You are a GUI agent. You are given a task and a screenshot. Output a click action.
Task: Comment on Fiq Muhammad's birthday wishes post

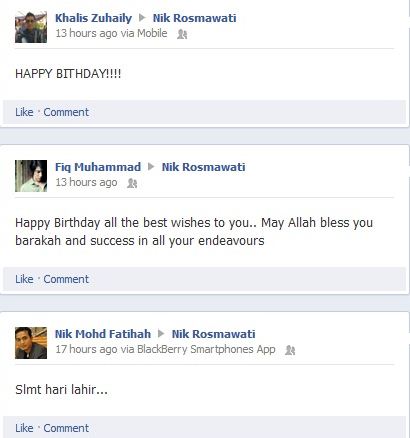tap(66, 279)
